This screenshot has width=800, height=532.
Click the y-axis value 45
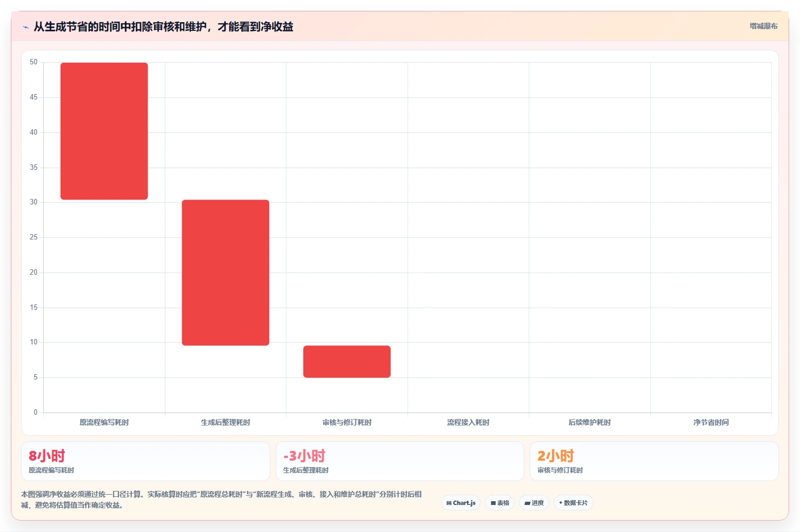(x=34, y=97)
